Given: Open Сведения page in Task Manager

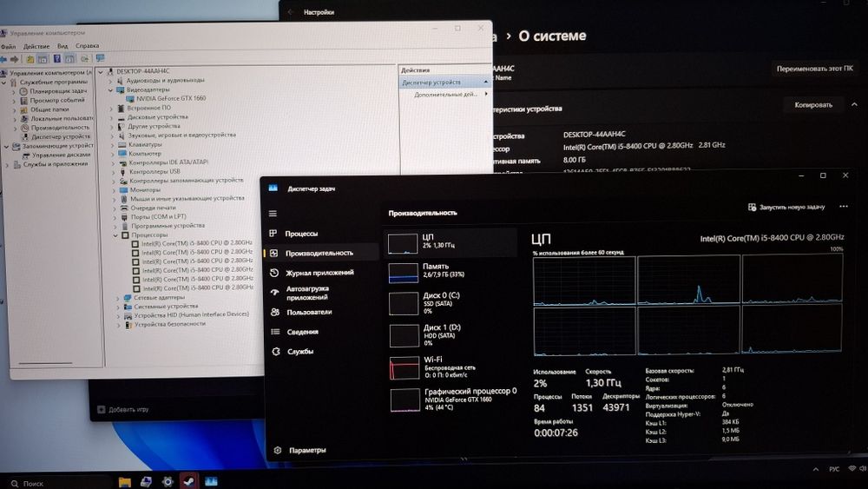Looking at the screenshot, I should (x=303, y=332).
